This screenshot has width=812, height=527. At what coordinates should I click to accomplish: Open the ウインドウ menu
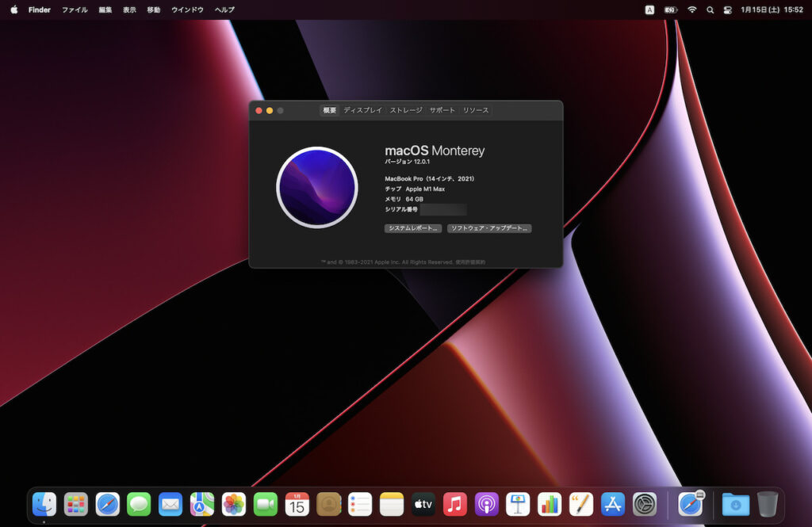[x=187, y=10]
